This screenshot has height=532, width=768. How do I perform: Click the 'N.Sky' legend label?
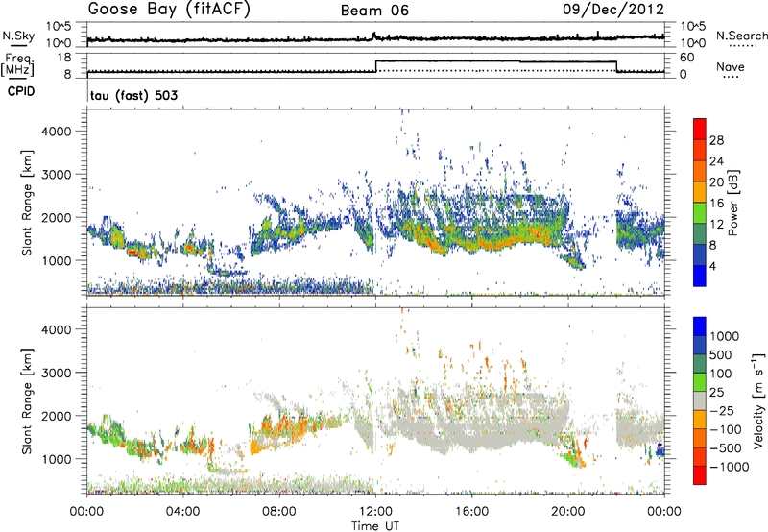click(x=18, y=36)
